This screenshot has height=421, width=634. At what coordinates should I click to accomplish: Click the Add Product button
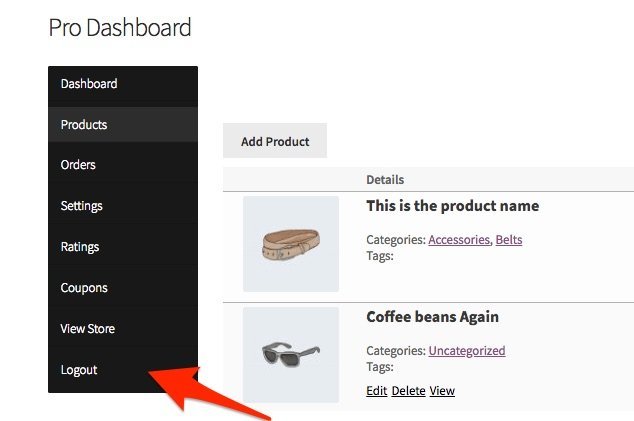[275, 142]
